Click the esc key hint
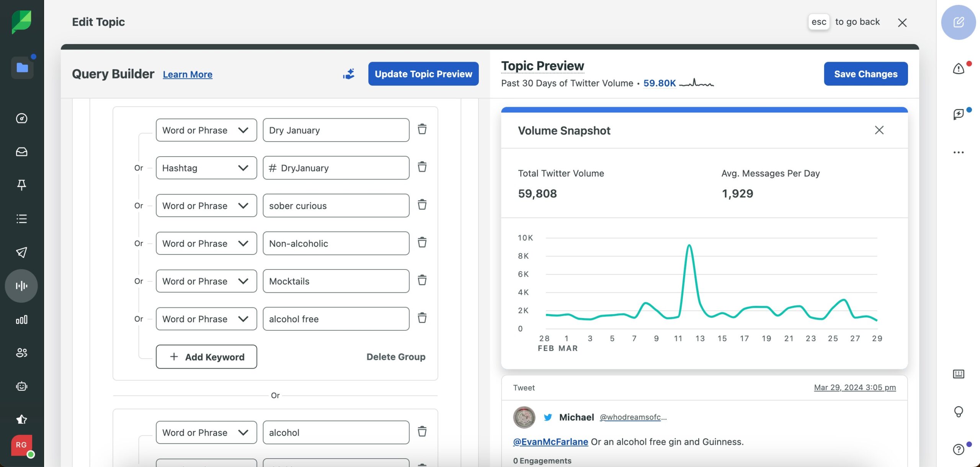Image resolution: width=980 pixels, height=467 pixels. 819,22
